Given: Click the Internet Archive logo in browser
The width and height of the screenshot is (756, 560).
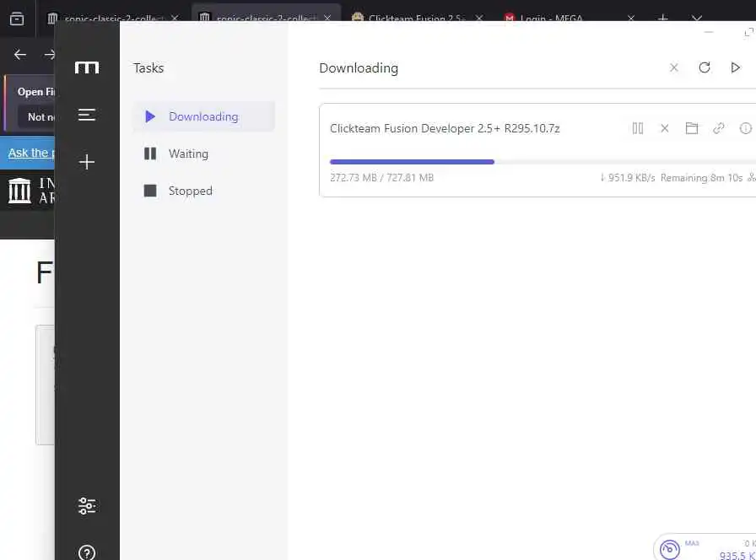Looking at the screenshot, I should (31, 191).
